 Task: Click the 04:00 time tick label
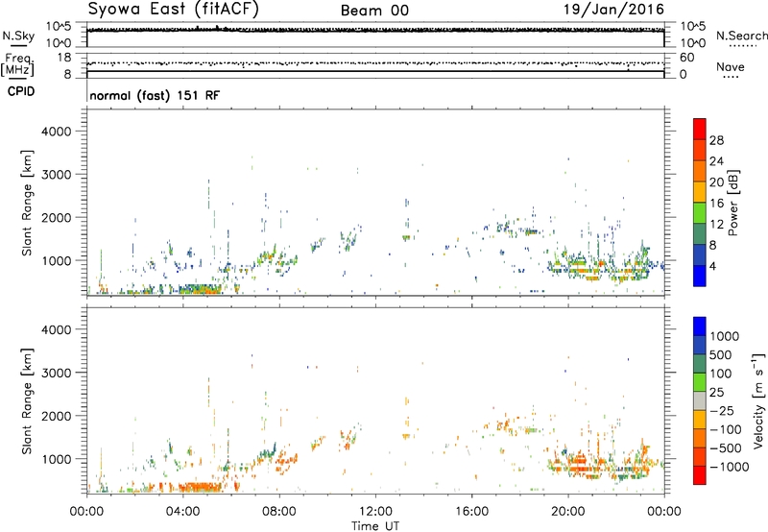(x=182, y=512)
